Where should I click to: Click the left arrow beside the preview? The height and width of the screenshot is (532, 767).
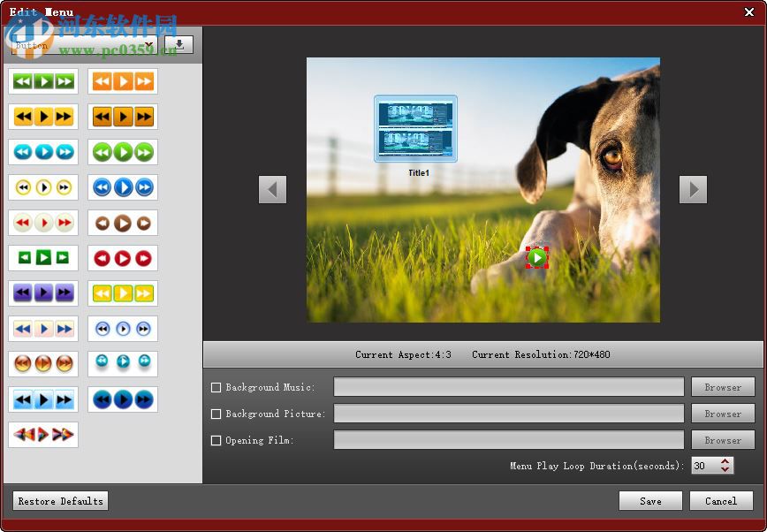(x=273, y=189)
